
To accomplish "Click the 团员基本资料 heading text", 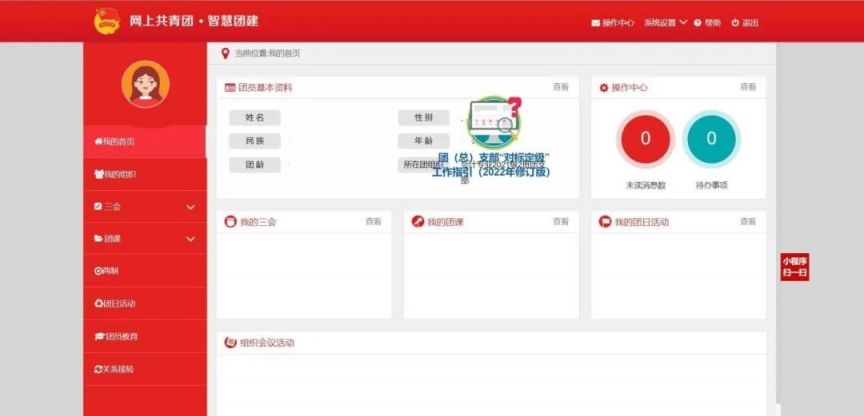I will 265,88.
